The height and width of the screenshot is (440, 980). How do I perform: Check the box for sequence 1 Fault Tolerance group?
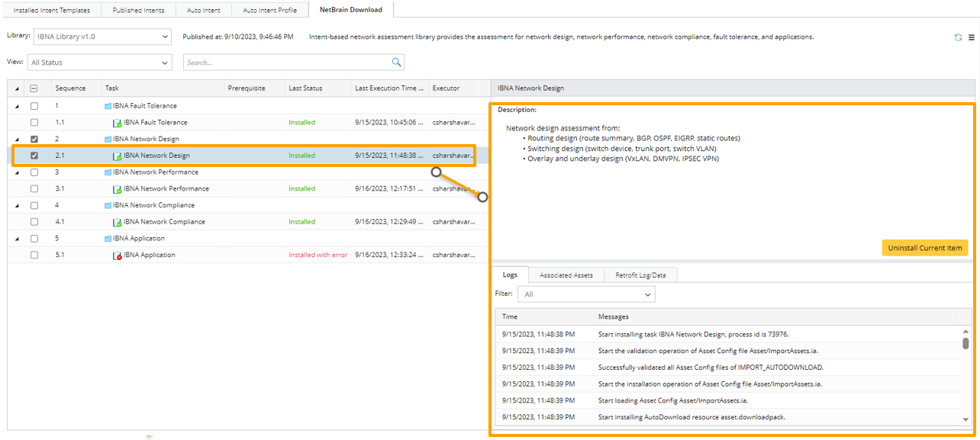click(34, 106)
